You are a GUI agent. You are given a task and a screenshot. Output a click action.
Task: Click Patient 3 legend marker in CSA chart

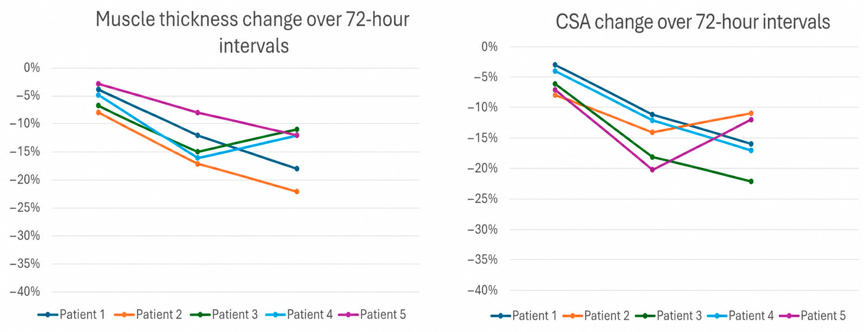(645, 316)
